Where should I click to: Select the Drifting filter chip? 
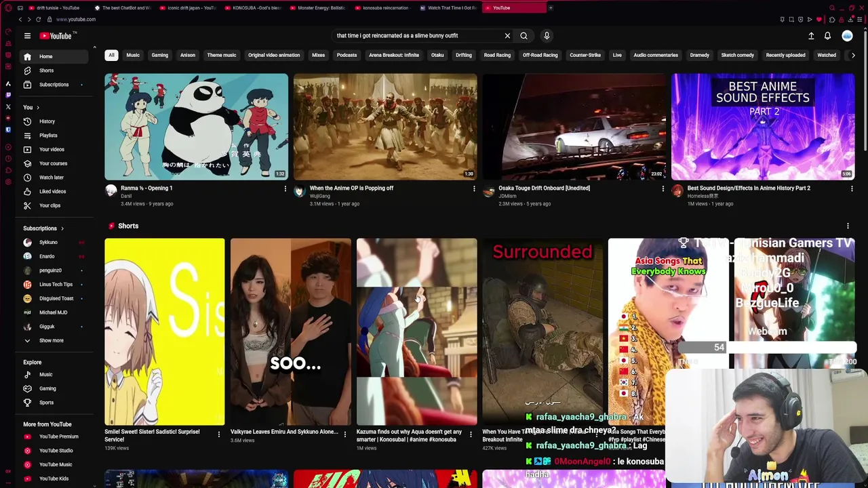[464, 55]
